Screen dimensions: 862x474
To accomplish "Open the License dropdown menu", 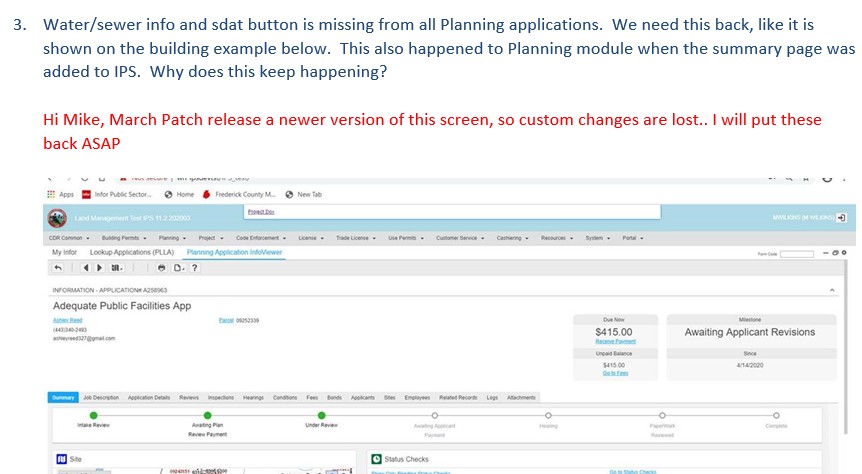I will [x=311, y=238].
